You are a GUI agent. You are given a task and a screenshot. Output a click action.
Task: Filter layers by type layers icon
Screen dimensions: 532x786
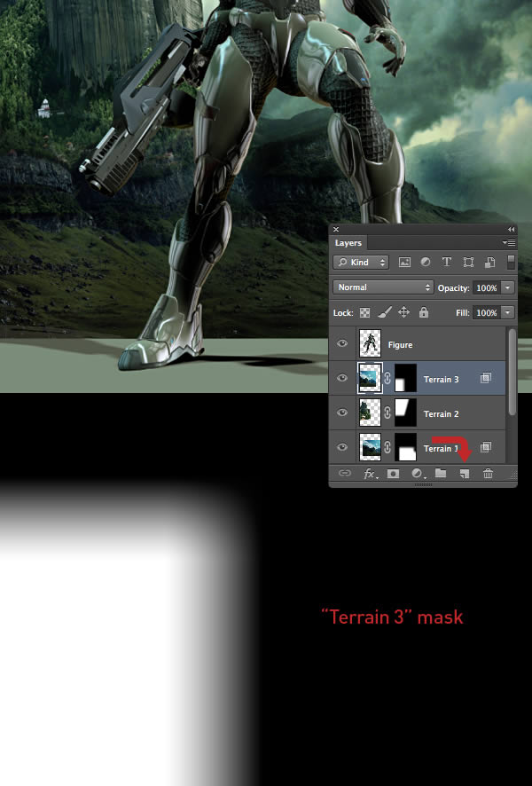446,262
